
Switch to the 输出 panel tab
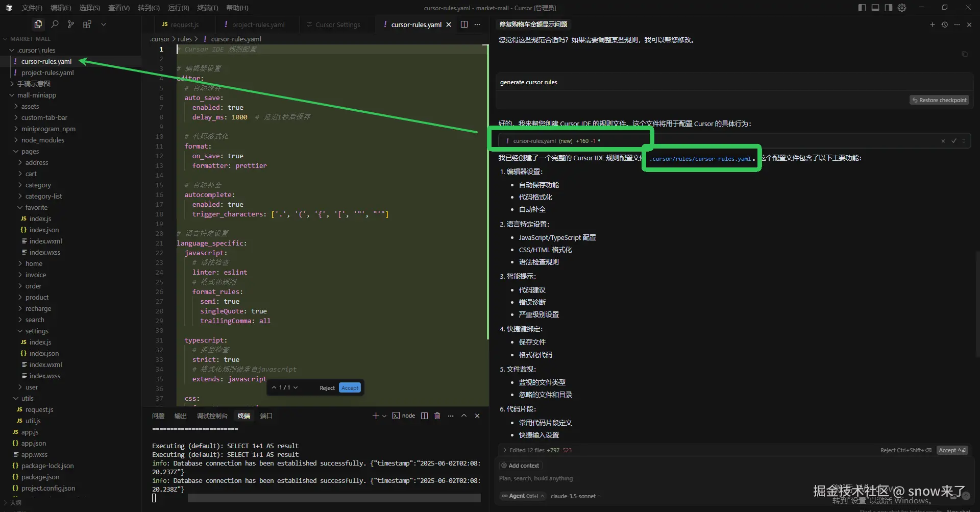pyautogui.click(x=181, y=416)
